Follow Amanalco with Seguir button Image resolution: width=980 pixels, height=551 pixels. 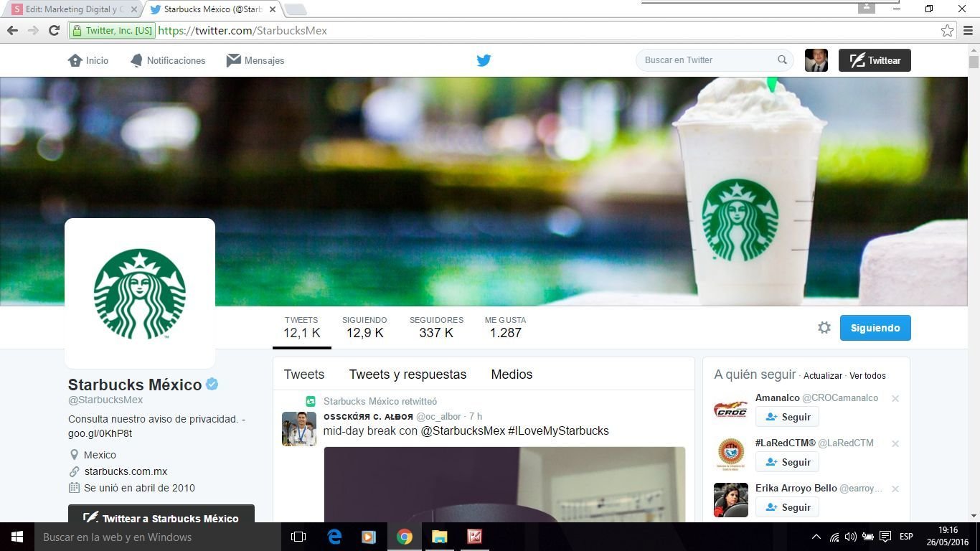(x=787, y=417)
